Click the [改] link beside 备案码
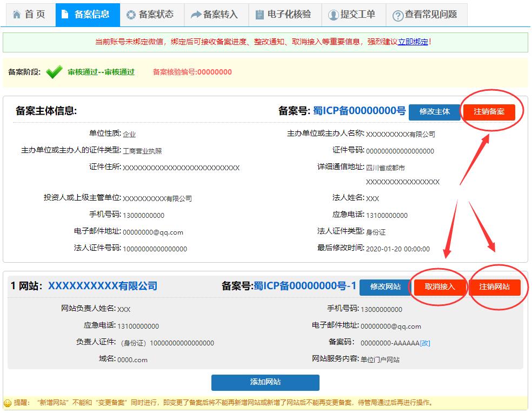Viewport: 532px width, 413px height. (424, 343)
